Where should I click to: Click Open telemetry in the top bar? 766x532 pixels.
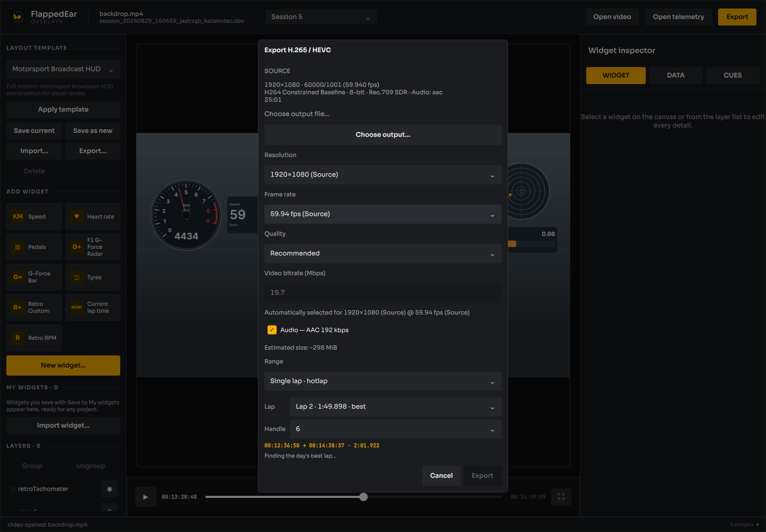click(x=678, y=17)
